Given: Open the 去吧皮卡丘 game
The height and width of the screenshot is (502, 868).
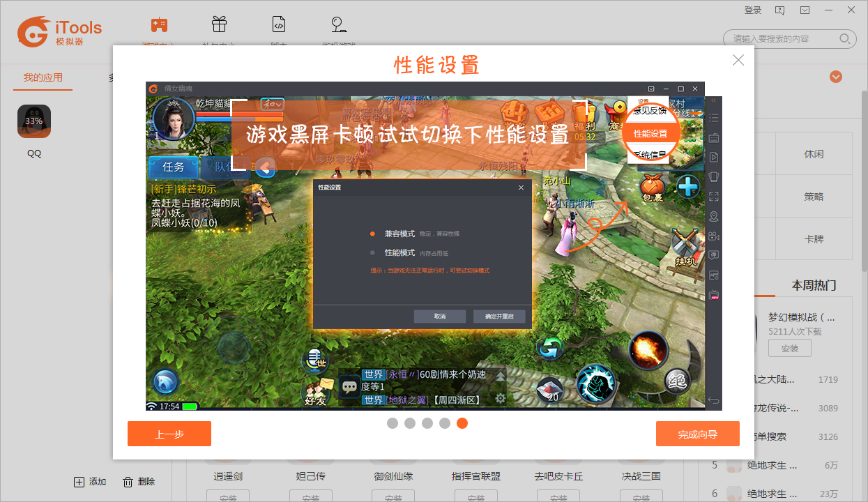Looking at the screenshot, I should (558, 477).
